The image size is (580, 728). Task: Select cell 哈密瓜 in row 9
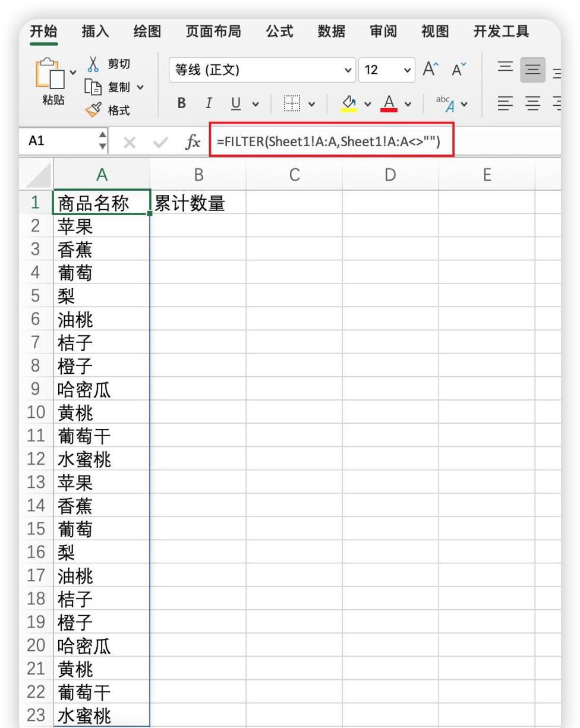[x=102, y=389]
